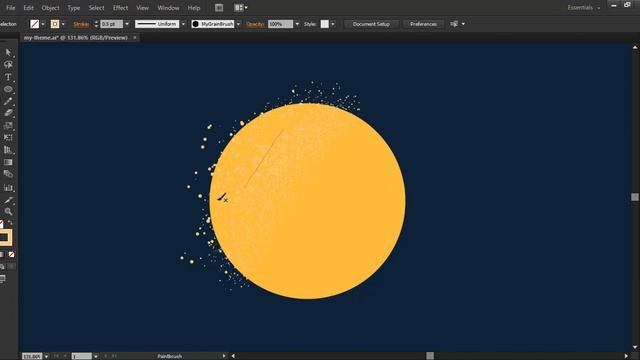Open the View menu
This screenshot has width=640, height=360.
pyautogui.click(x=142, y=8)
